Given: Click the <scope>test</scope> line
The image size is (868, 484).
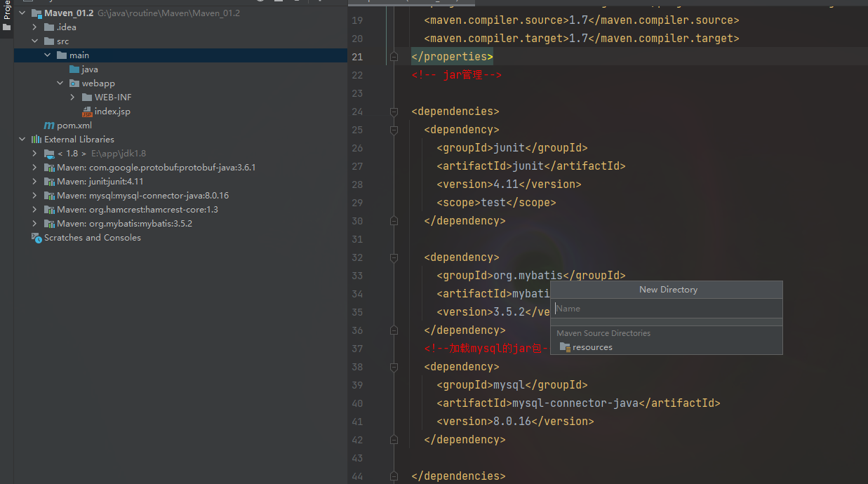Looking at the screenshot, I should [496, 203].
